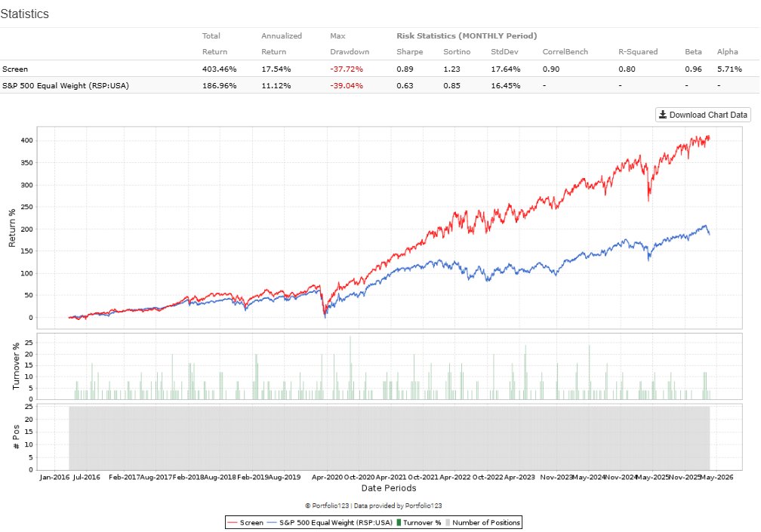The width and height of the screenshot is (761, 532).
Task: Click the Screen annualized return 17.54%
Action: pos(276,69)
